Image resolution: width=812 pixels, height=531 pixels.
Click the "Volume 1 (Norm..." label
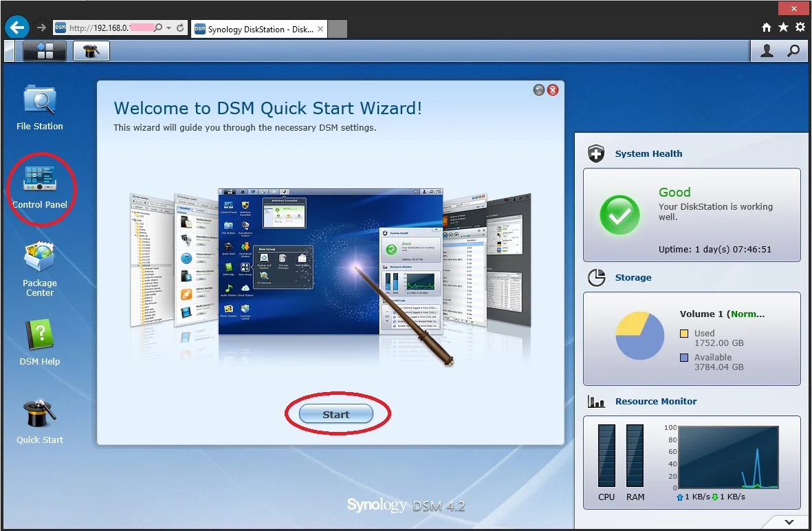click(722, 314)
